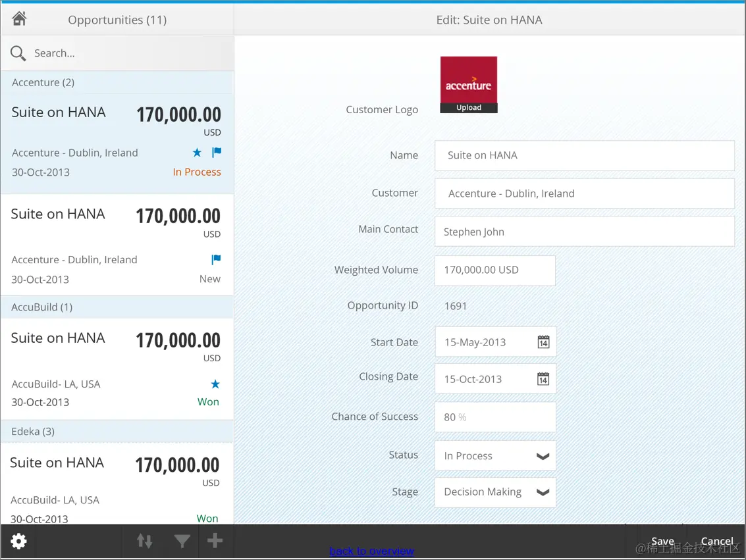Viewport: 746px width, 560px height.
Task: Edit the Name field
Action: (584, 155)
